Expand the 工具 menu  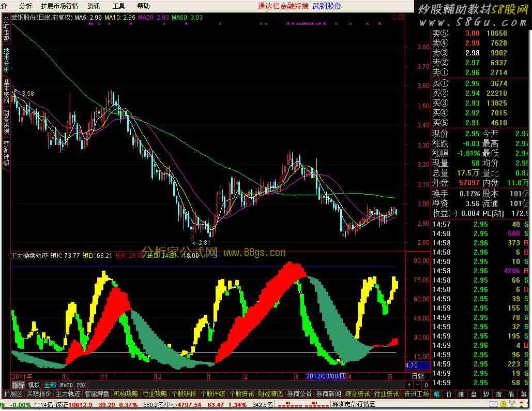118,6
